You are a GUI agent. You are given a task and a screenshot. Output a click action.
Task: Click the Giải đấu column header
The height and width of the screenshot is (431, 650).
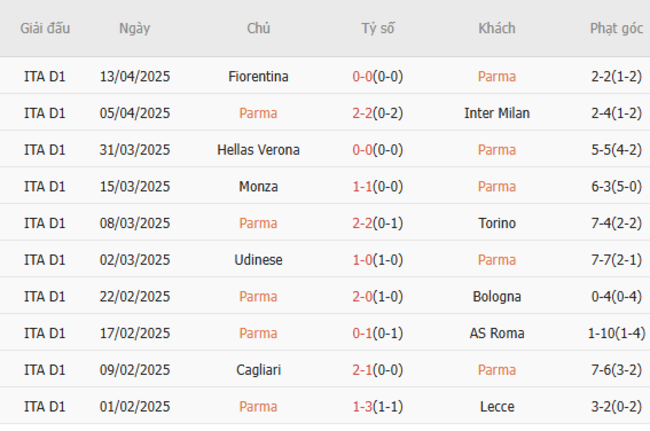(45, 28)
